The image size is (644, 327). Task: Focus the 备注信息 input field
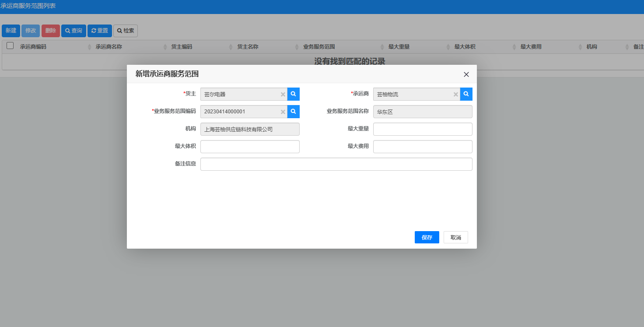(x=336, y=164)
